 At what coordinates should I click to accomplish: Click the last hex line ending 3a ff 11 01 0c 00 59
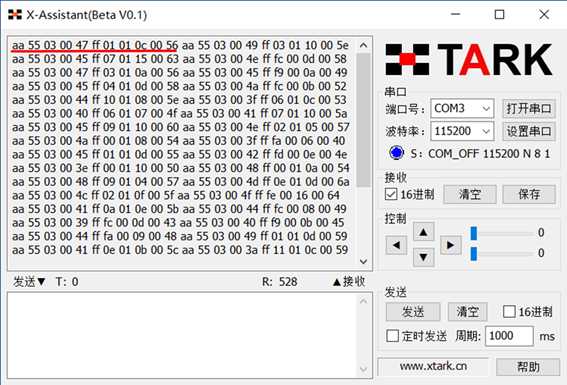pyautogui.click(x=264, y=250)
